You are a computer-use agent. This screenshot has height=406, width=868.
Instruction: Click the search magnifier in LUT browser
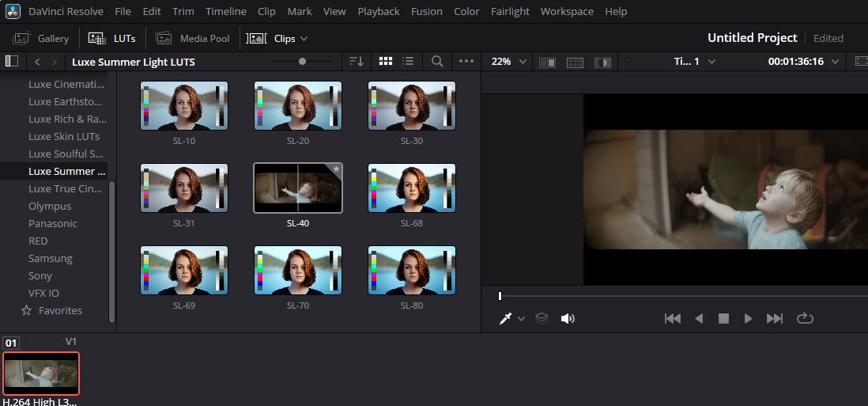(437, 61)
